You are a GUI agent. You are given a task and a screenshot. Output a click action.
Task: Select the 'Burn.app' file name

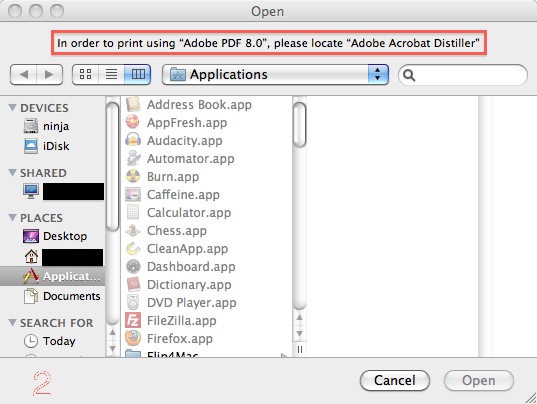pyautogui.click(x=173, y=177)
